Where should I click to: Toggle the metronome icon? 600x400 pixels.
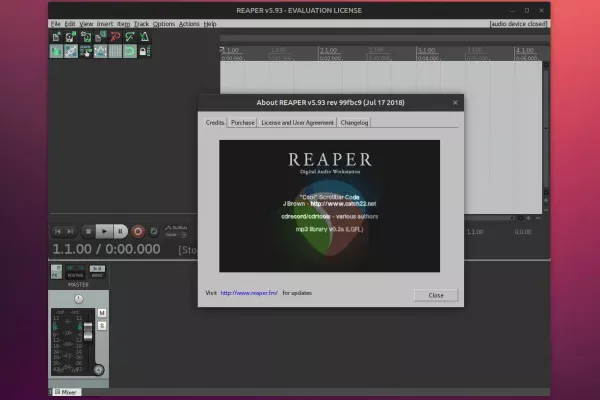point(144,37)
